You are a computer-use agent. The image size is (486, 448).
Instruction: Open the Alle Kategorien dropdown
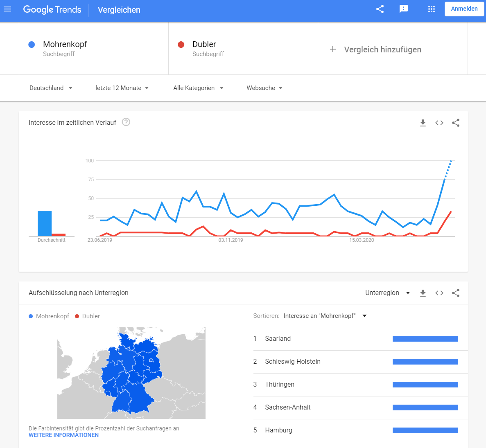point(198,88)
